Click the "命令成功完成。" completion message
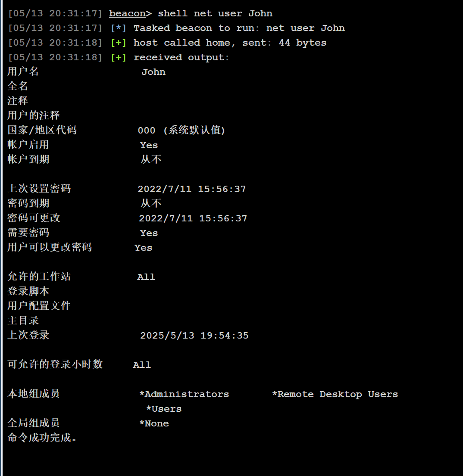 [43, 438]
